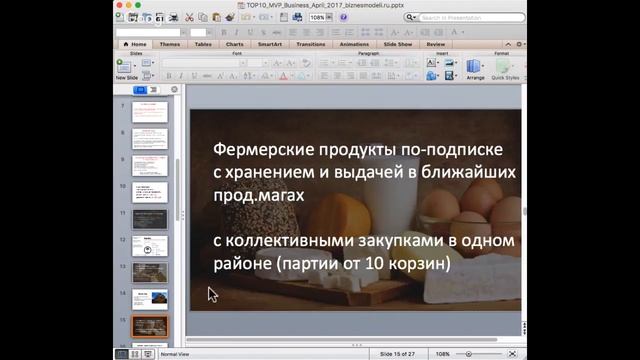Screen dimensions: 640x360
Task: Open the purple Help icon
Action: click(343, 17)
